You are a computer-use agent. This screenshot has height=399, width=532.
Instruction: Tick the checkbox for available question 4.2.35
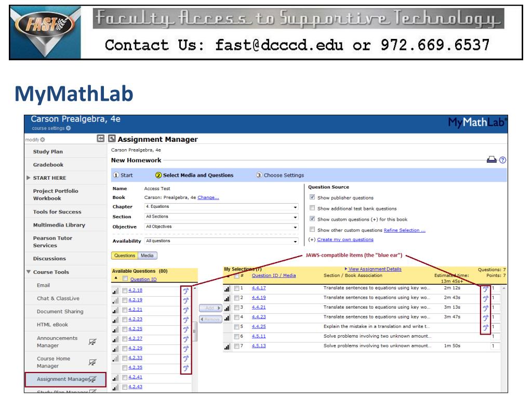click(125, 368)
